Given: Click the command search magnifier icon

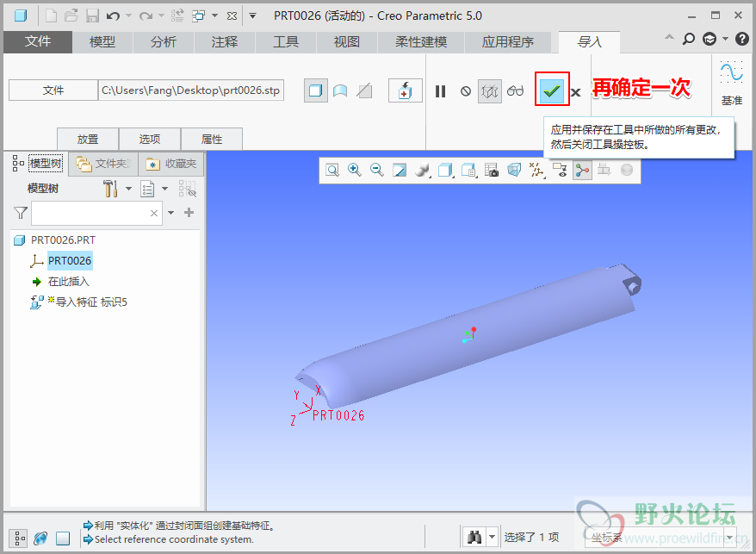Looking at the screenshot, I should coord(689,39).
